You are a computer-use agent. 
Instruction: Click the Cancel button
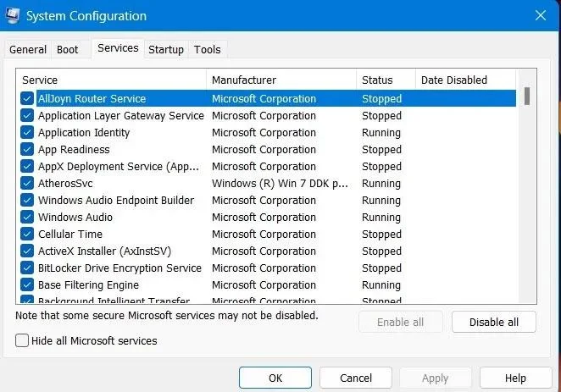(x=356, y=378)
